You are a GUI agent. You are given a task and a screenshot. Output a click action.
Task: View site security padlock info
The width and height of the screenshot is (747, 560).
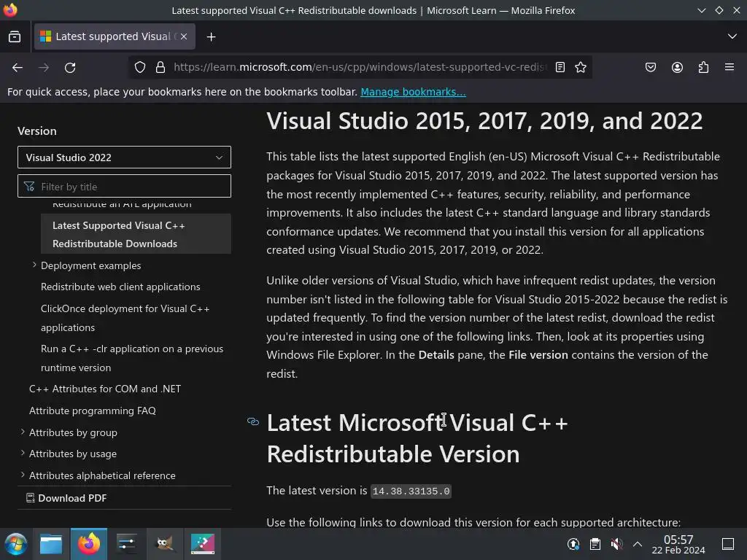[160, 67]
